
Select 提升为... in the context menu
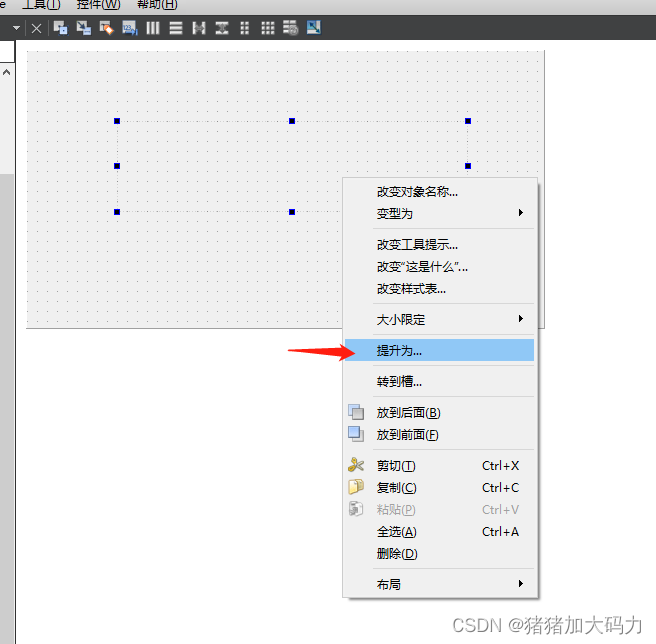pos(439,350)
